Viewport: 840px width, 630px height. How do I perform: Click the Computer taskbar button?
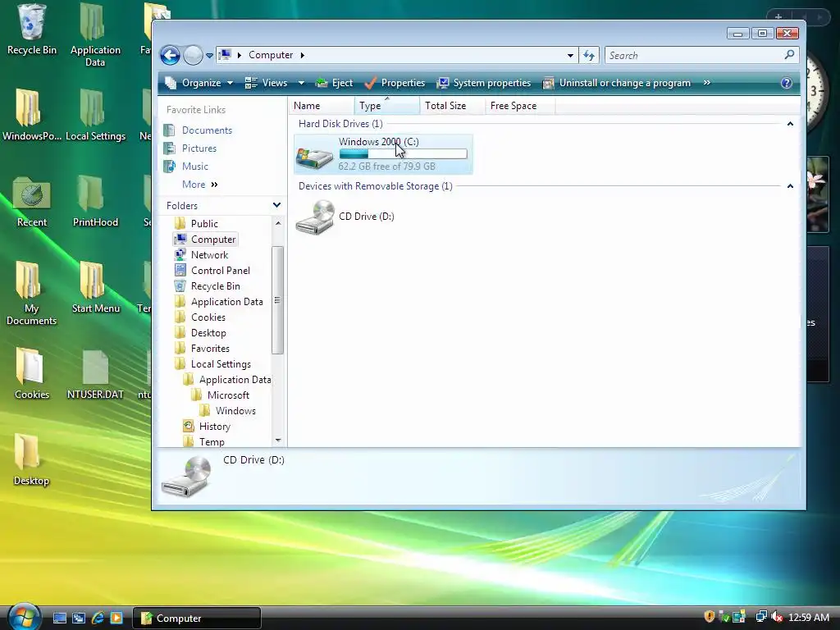point(197,619)
